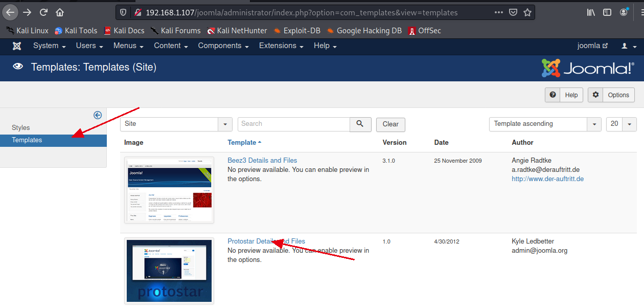This screenshot has height=308, width=644.
Task: Open the Kali Forums bookmark
Action: point(175,31)
